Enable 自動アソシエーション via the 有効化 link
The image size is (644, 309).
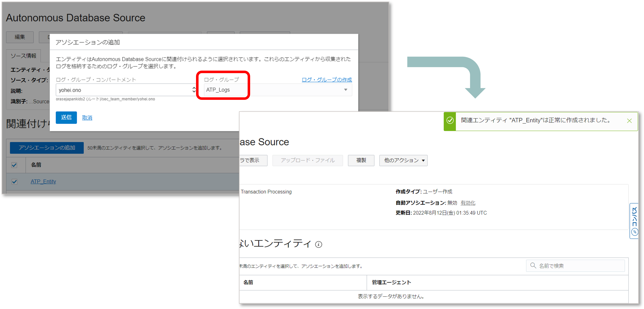click(468, 203)
